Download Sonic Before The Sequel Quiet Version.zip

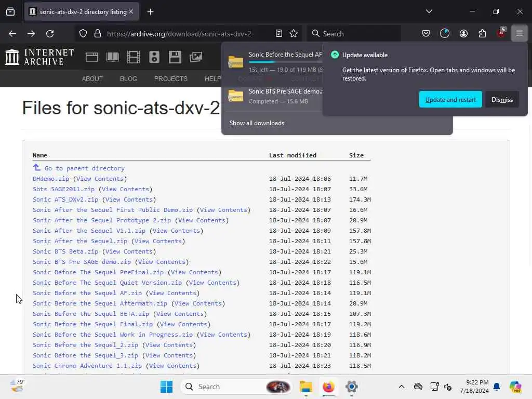(x=107, y=283)
